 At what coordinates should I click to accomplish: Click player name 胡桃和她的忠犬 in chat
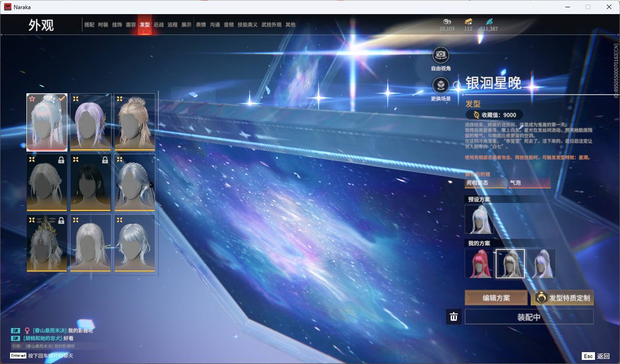click(42, 338)
